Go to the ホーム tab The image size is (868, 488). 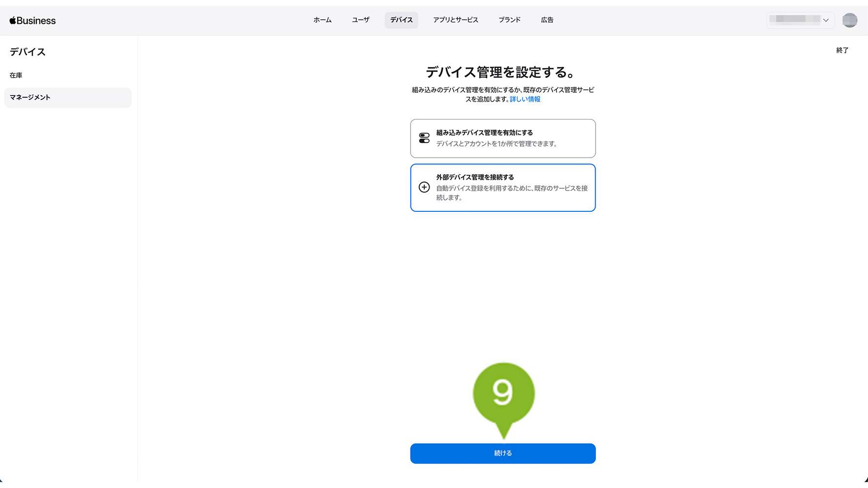click(x=322, y=20)
